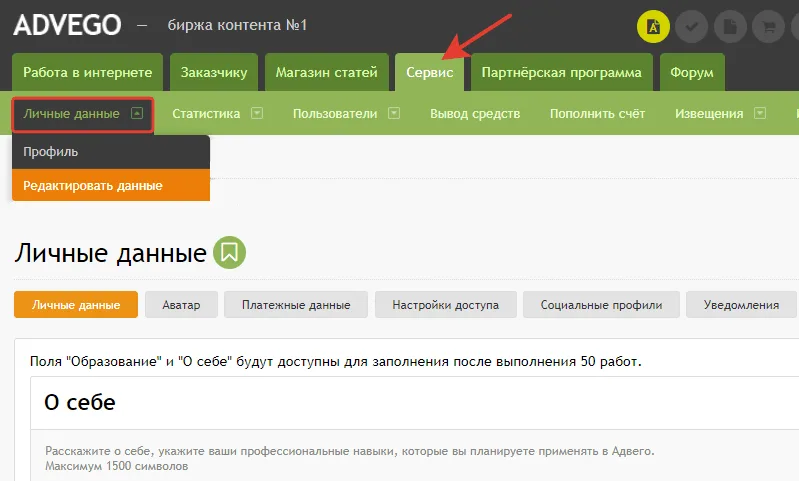Open the Партнёрская программа tab
799x481 pixels.
[x=562, y=72]
